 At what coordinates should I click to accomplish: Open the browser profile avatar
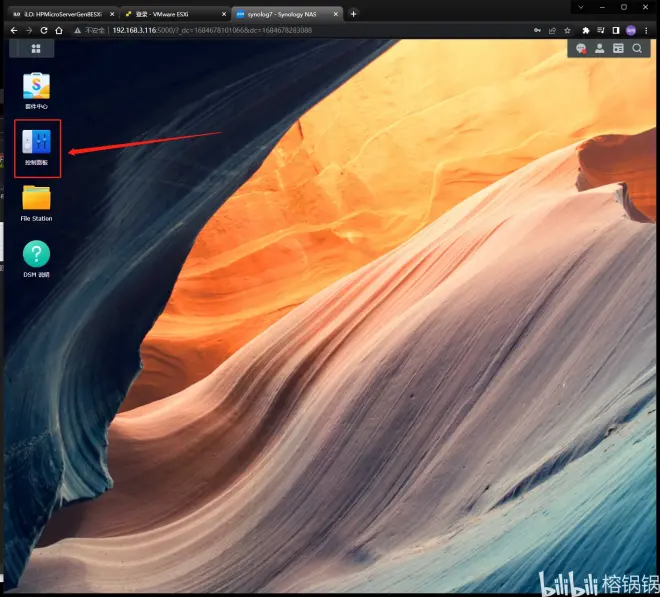tap(631, 30)
